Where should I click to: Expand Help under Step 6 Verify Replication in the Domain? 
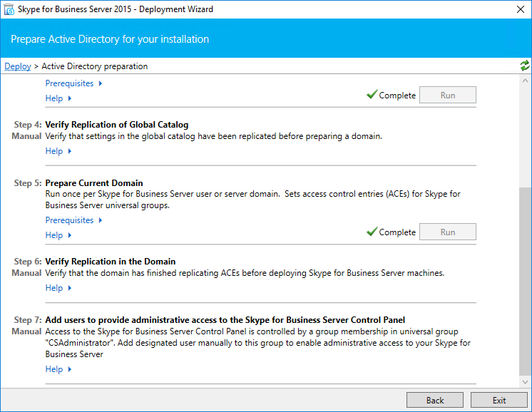58,288
